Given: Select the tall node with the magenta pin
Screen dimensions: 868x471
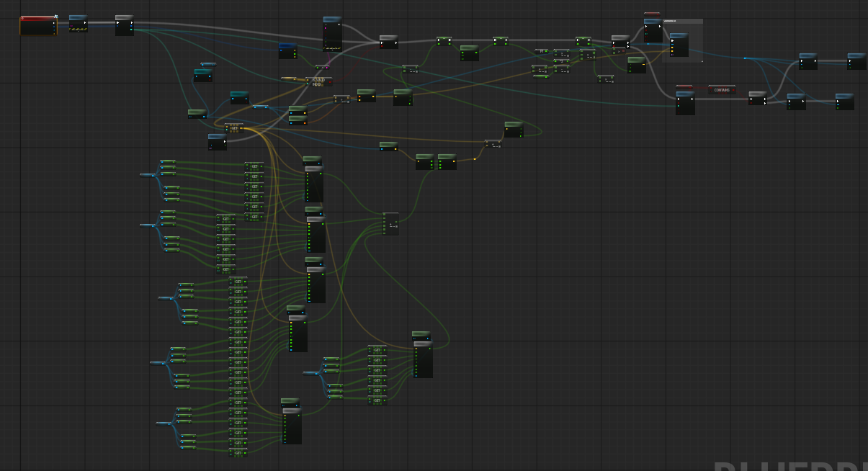Looking at the screenshot, I should pyautogui.click(x=332, y=34).
